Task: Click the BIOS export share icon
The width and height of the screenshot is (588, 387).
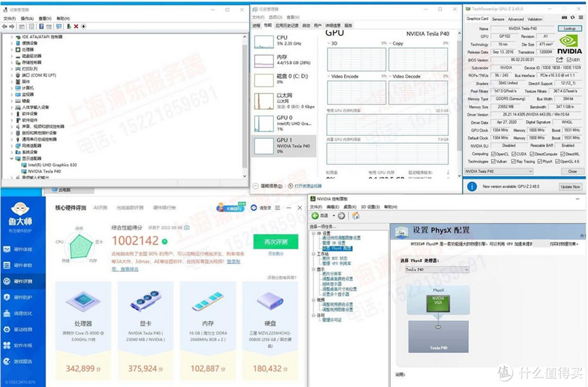Action: click(559, 60)
